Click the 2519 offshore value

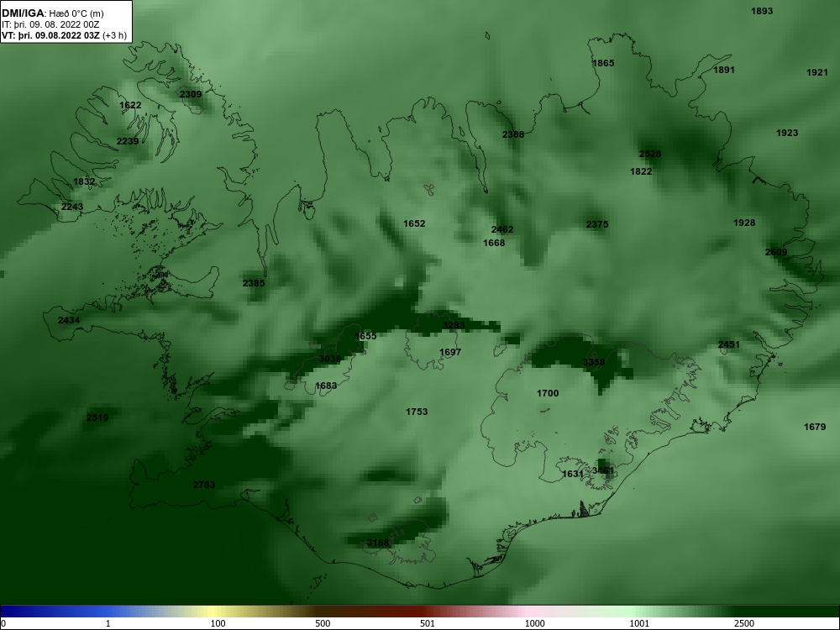tap(97, 417)
